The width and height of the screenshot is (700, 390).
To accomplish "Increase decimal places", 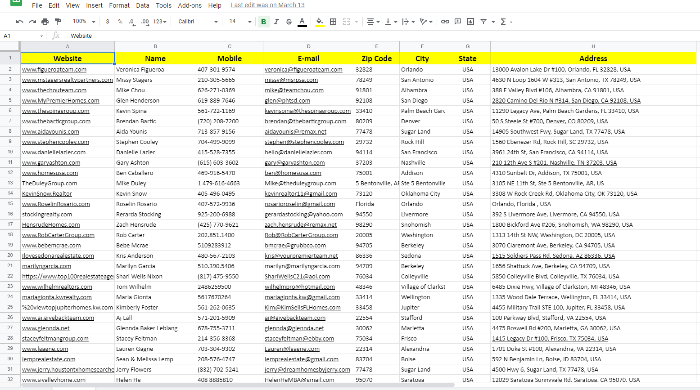I will coord(145,21).
